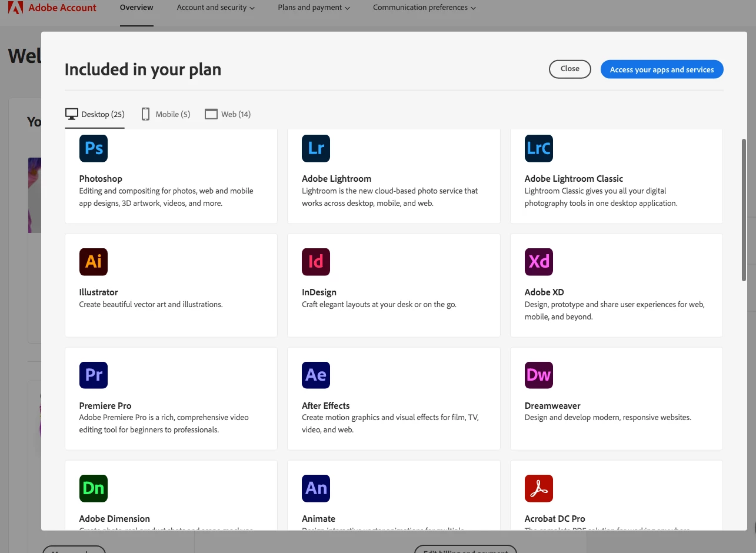Click the Adobe XD Xd icon
The height and width of the screenshot is (553, 756).
pyautogui.click(x=539, y=262)
